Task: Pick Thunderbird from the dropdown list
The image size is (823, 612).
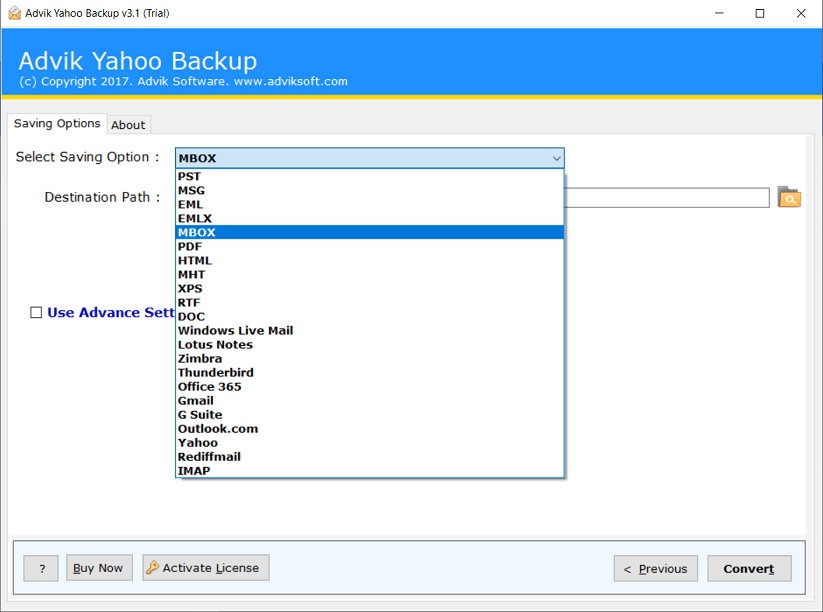Action: (370, 373)
